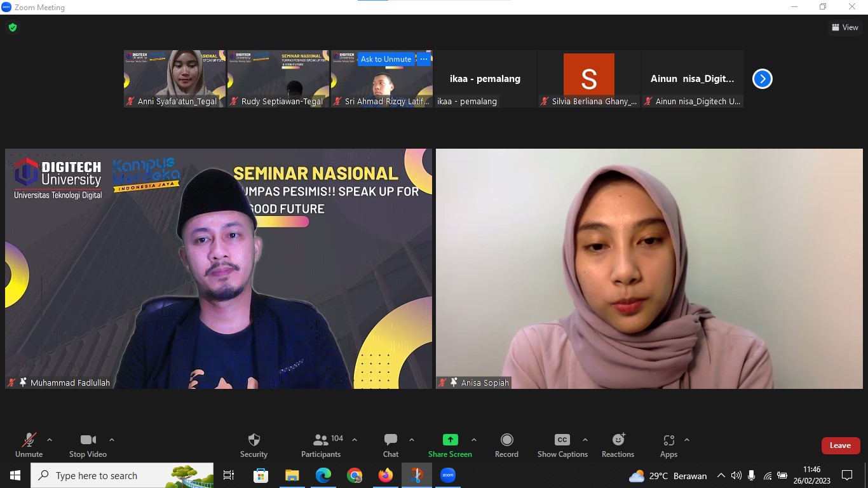This screenshot has height=488, width=868.
Task: Expand Share Screen options arrow
Action: 473,440
